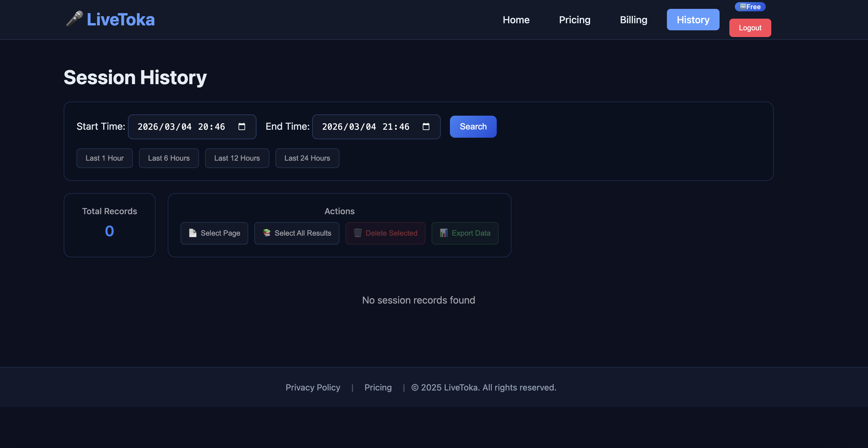Image resolution: width=868 pixels, height=448 pixels.
Task: Filter by Last 1 Hour
Action: point(104,158)
